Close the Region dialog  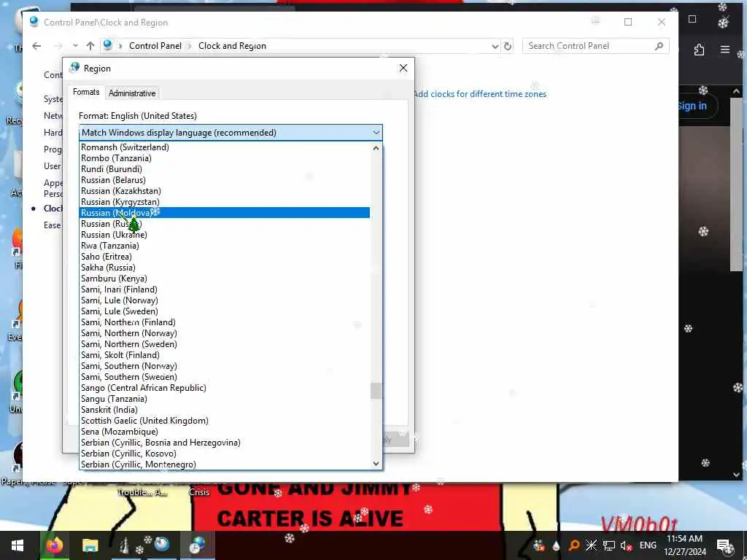click(x=403, y=68)
